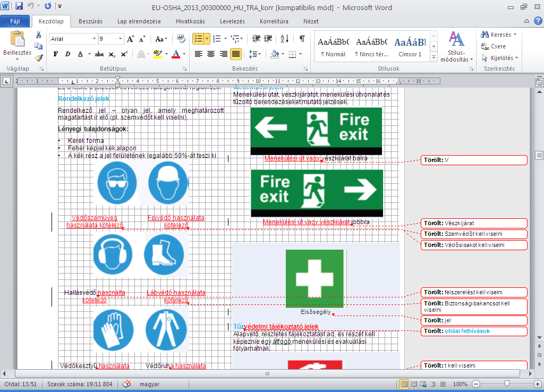
Task: Expand the styles gallery with the More arrow
Action: pos(433,57)
